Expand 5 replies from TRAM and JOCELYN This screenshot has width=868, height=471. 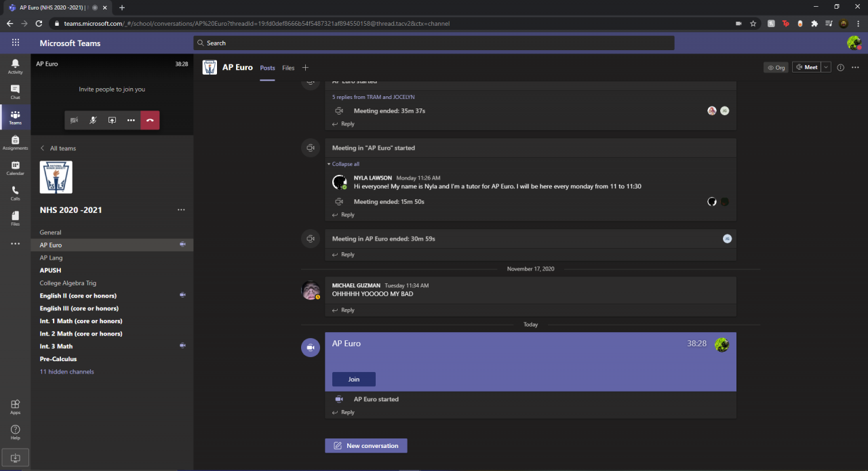373,97
